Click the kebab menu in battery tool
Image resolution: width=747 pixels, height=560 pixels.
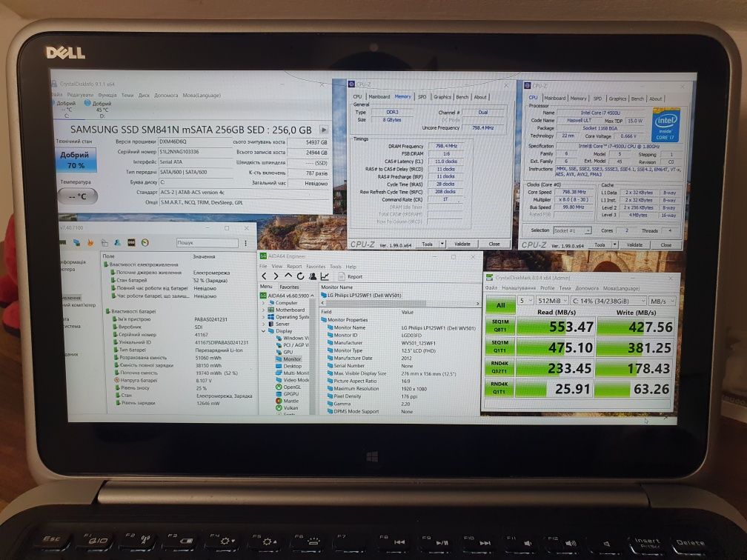point(246,243)
